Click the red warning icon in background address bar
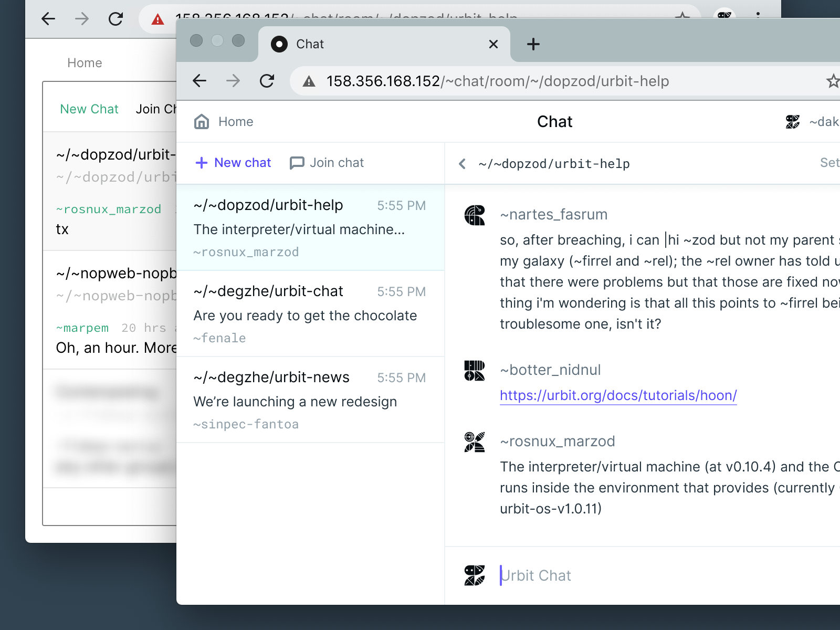The height and width of the screenshot is (630, 840). pos(157,20)
